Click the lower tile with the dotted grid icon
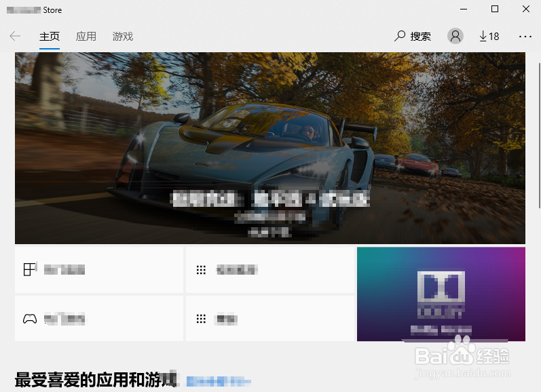The width and height of the screenshot is (541, 392). click(x=270, y=319)
